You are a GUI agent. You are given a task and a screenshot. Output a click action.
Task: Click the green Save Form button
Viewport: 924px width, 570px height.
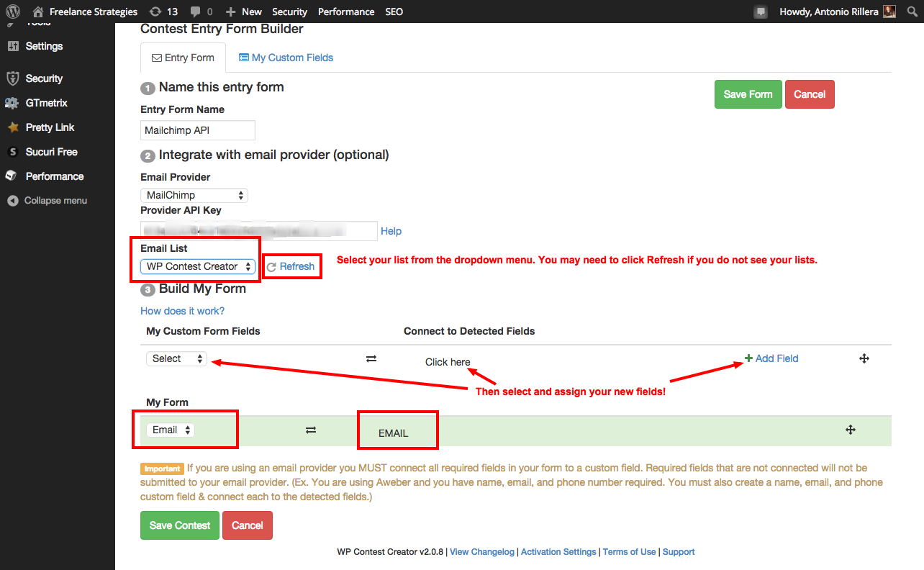(748, 94)
